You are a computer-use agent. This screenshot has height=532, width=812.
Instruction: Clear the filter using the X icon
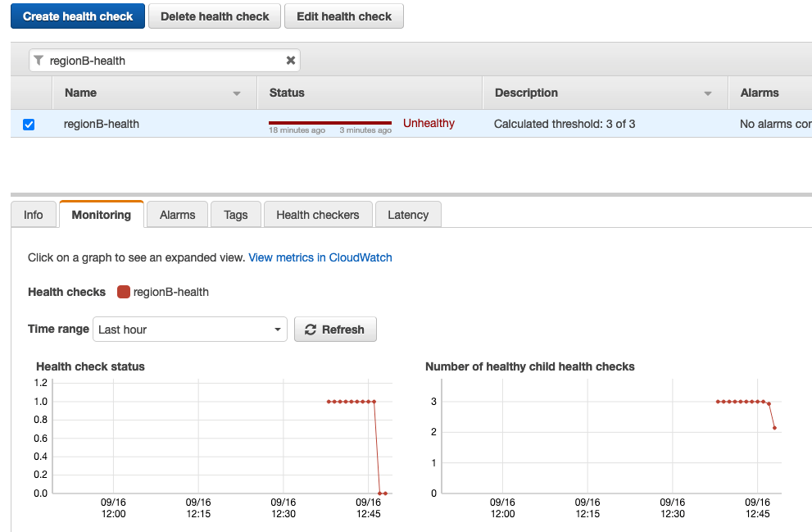pos(291,60)
